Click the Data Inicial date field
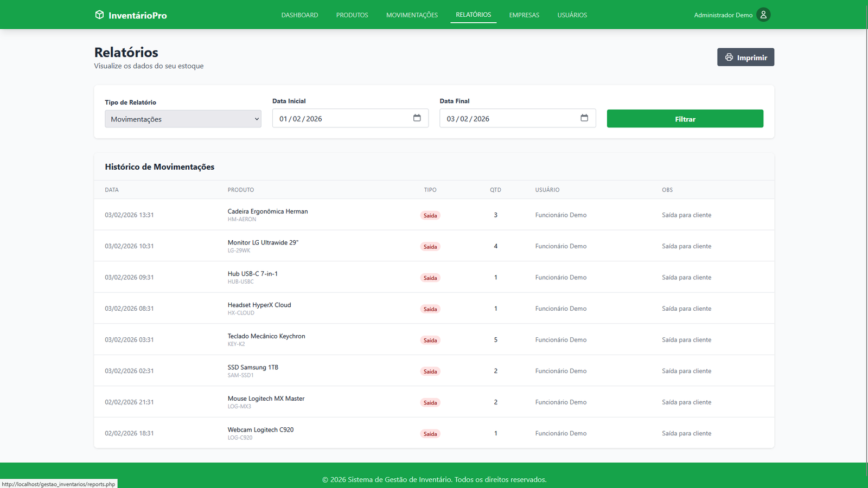This screenshot has height=488, width=868. click(342, 119)
